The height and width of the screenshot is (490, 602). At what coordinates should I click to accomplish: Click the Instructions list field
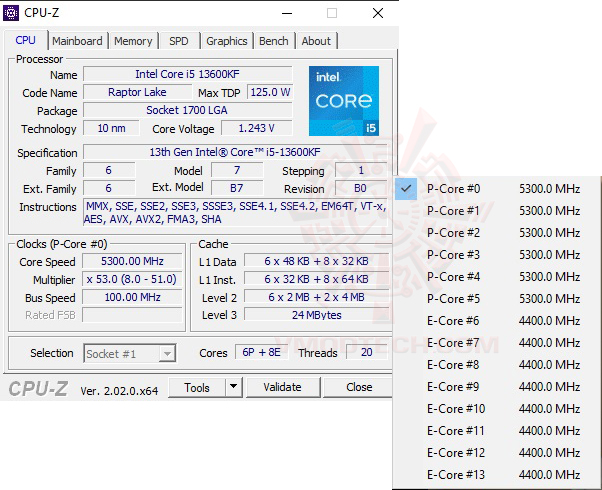[x=235, y=213]
